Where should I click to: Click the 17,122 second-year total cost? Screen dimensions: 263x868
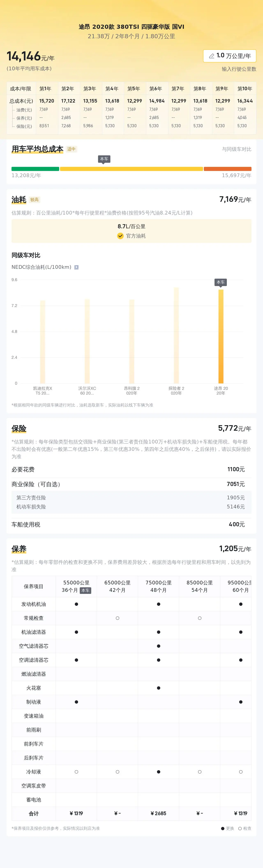point(68,101)
